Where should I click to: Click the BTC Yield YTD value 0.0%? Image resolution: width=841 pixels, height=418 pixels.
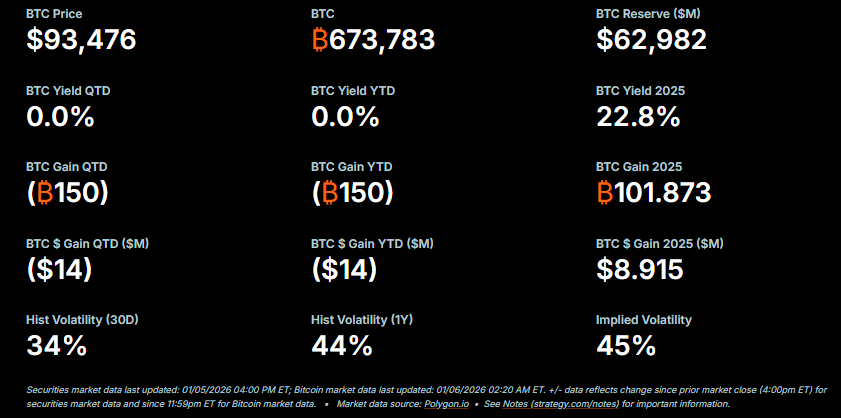(345, 117)
